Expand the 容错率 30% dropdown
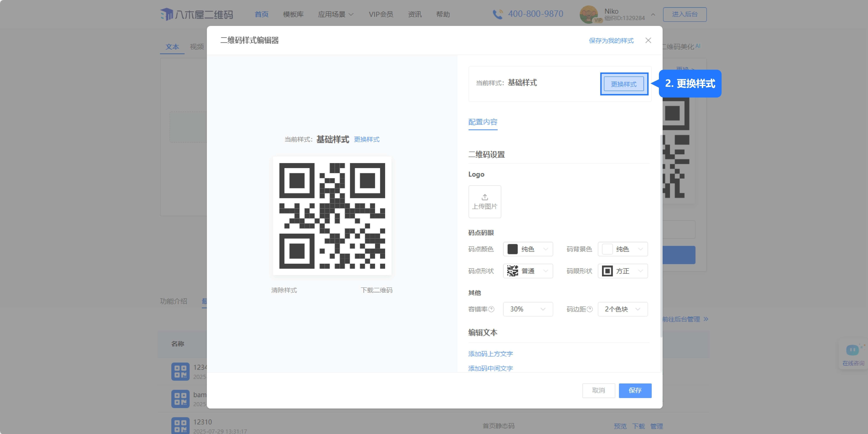 click(x=528, y=309)
